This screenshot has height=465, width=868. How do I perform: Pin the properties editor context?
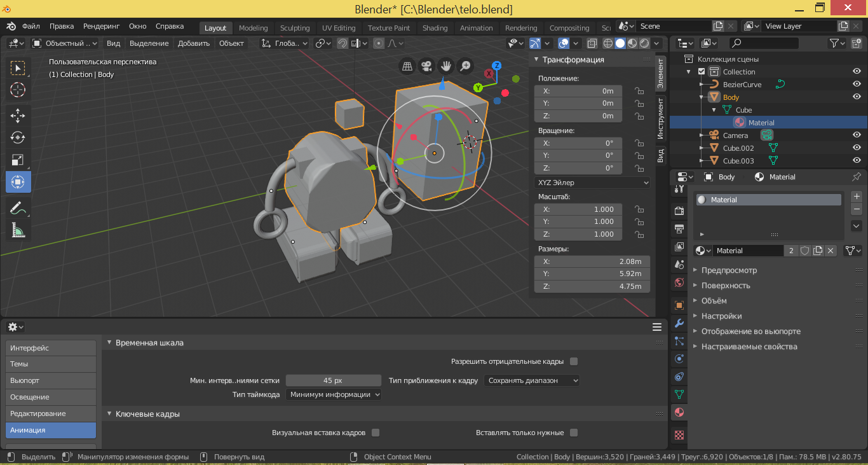856,177
